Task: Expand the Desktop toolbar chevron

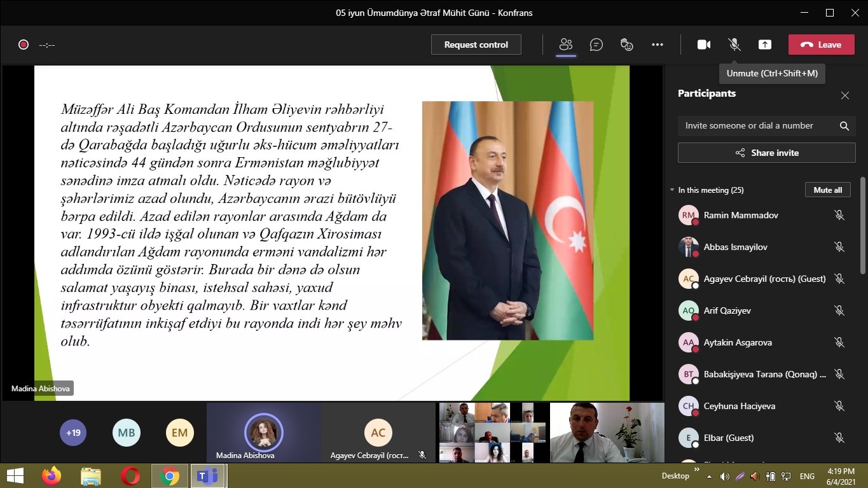Action: pos(696,470)
